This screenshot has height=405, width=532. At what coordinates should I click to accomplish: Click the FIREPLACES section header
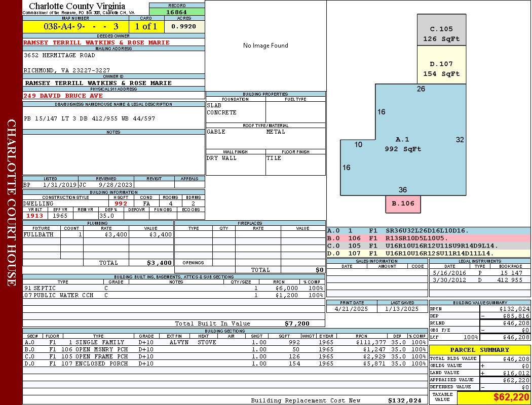250,223
